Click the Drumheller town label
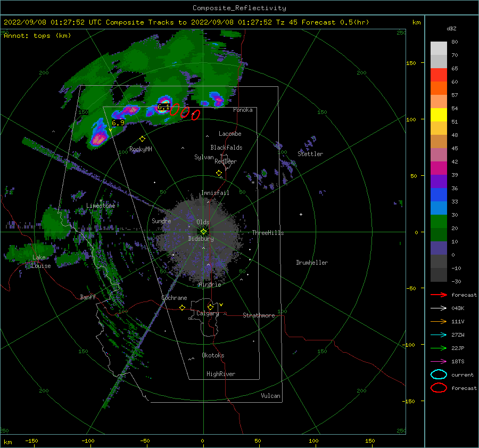This screenshot has width=479, height=448. pyautogui.click(x=312, y=263)
